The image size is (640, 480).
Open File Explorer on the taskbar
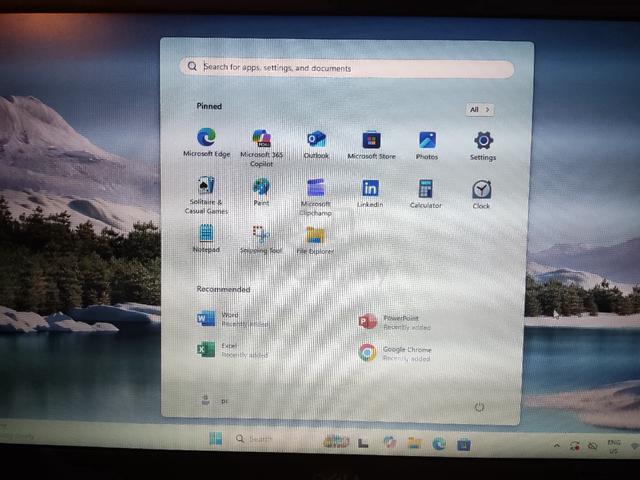coord(414,443)
